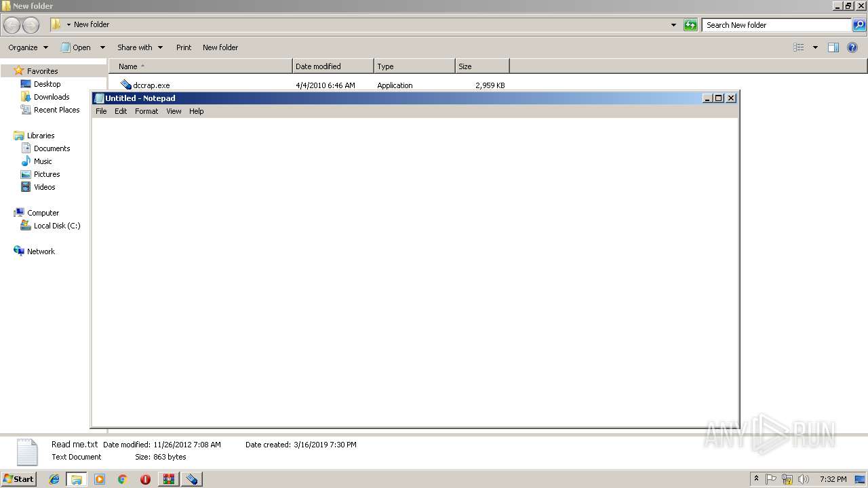Image resolution: width=868 pixels, height=488 pixels.
Task: Click the network status tray icon
Action: coord(787,479)
